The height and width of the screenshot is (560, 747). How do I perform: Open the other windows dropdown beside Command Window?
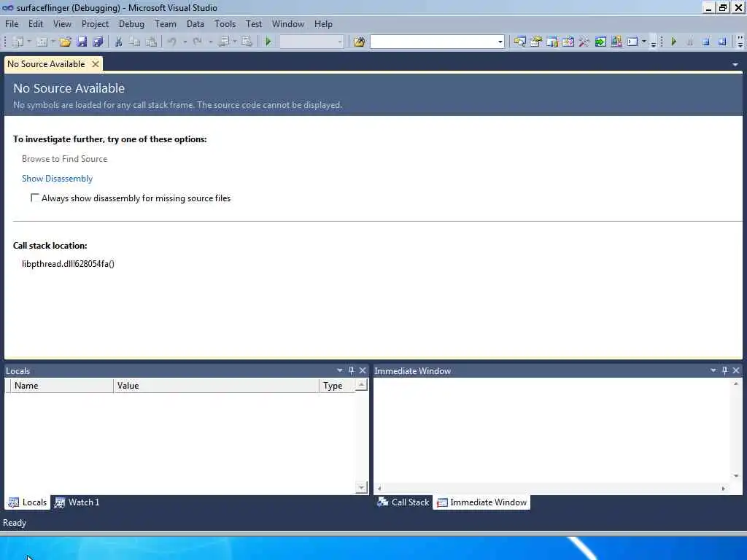point(643,42)
